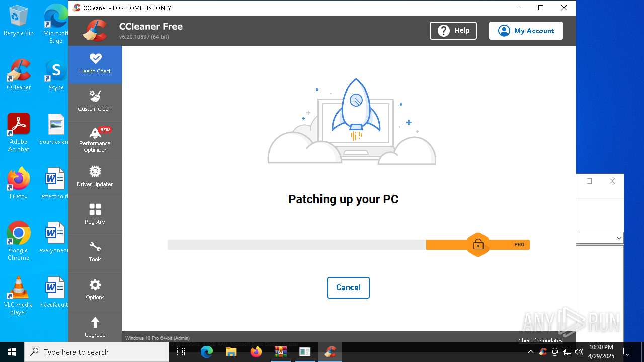The width and height of the screenshot is (644, 362).
Task: Open File Explorer from taskbar
Action: point(231,352)
